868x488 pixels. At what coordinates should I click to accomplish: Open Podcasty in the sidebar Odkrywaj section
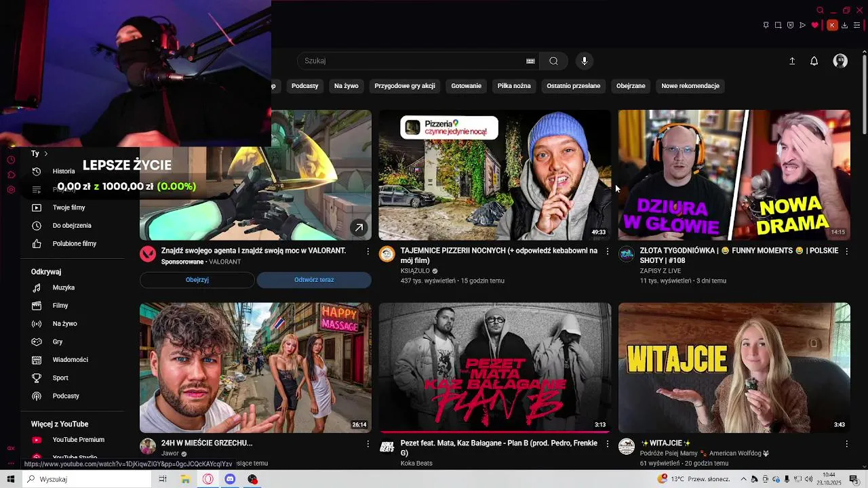[66, 396]
